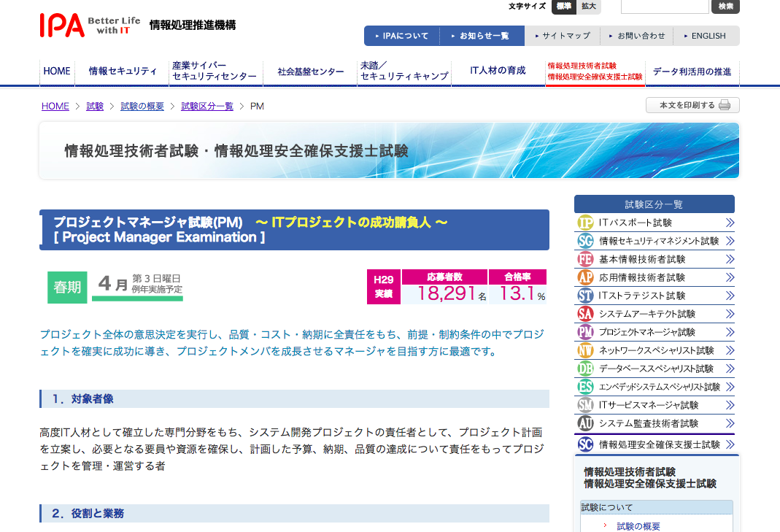Click the red IPA logo
Screen dimensions: 780x532
point(62,25)
